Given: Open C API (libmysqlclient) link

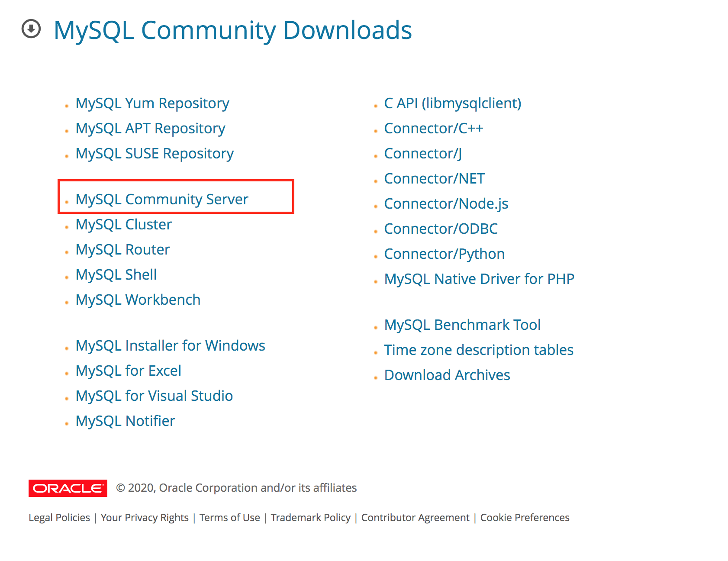Looking at the screenshot, I should pyautogui.click(x=453, y=104).
